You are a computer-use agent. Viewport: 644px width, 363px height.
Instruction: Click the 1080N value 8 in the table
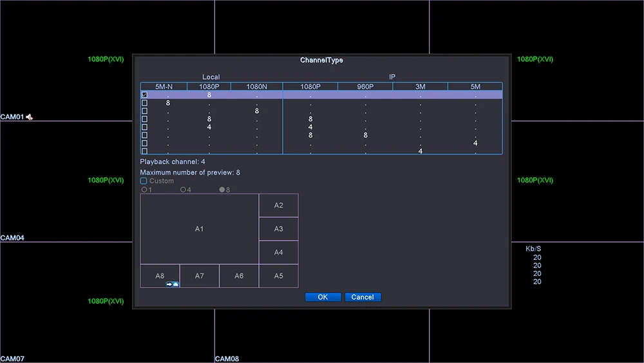point(257,111)
